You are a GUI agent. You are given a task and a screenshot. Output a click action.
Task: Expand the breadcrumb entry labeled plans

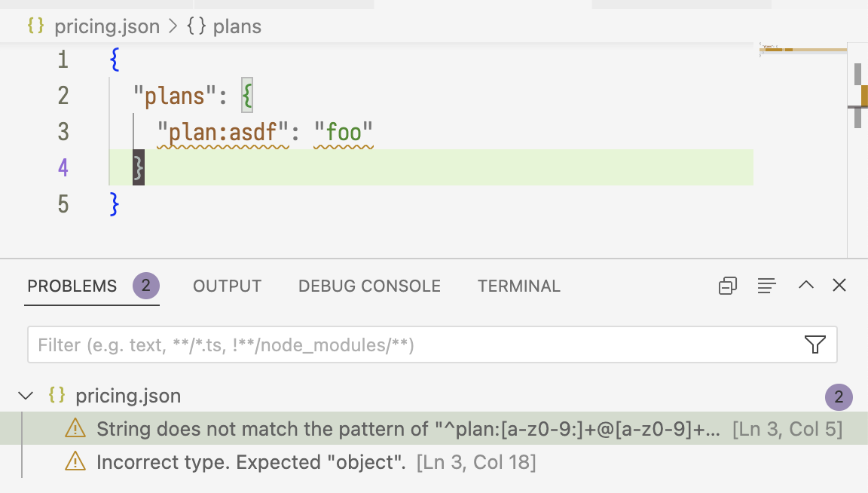click(x=237, y=26)
